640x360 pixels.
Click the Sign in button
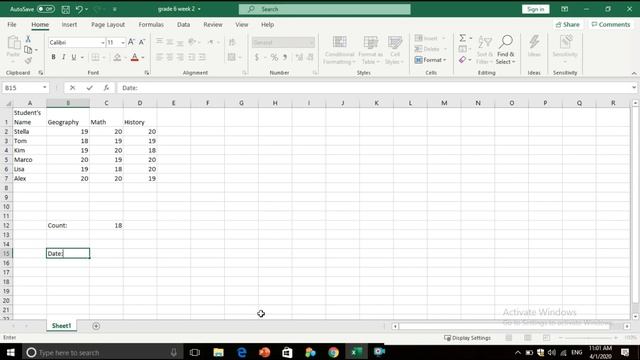pyautogui.click(x=535, y=9)
